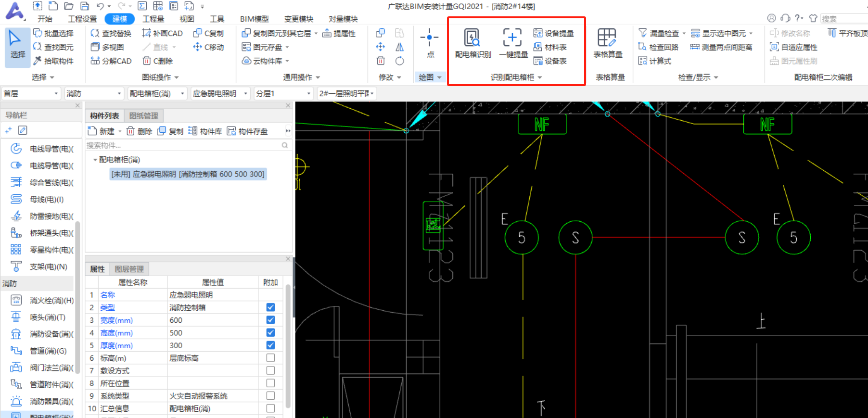868x418 pixels.
Task: Click 提属性 tool
Action: point(339,33)
